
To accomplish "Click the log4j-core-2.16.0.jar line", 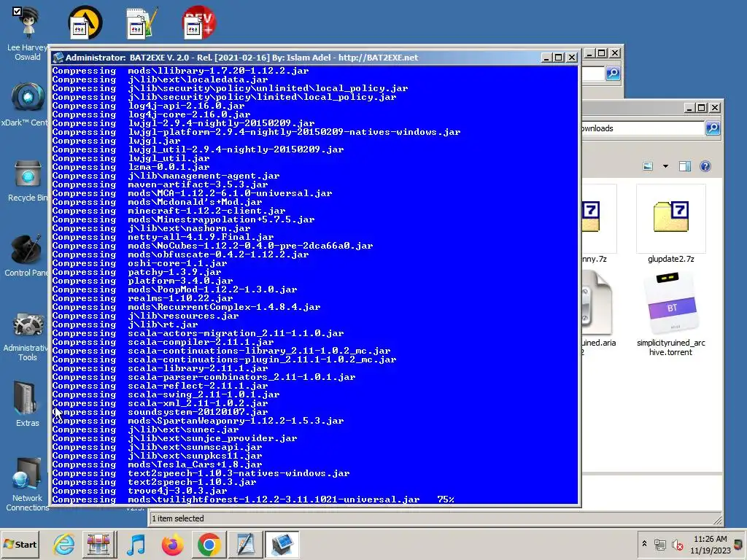I will point(151,114).
